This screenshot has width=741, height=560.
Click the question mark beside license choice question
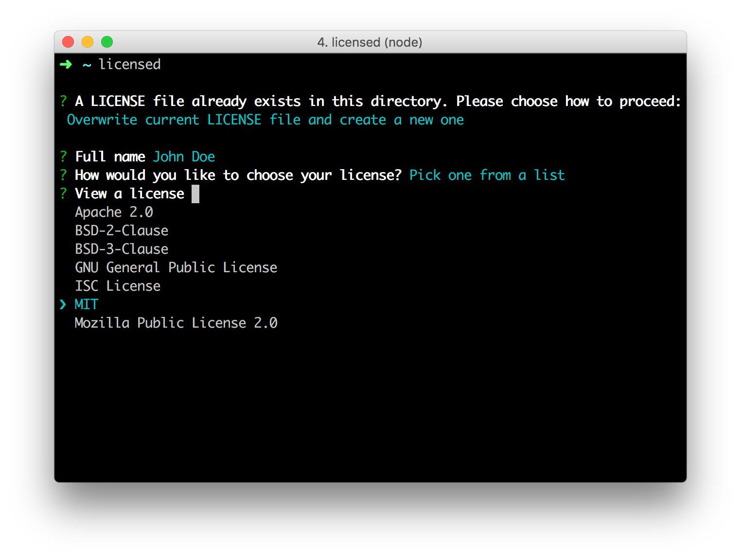click(63, 175)
